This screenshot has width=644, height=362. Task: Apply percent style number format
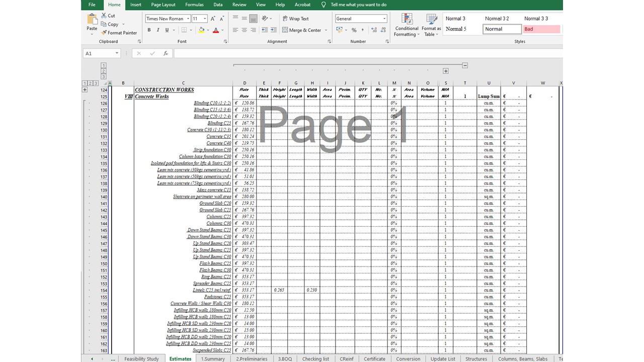click(354, 30)
